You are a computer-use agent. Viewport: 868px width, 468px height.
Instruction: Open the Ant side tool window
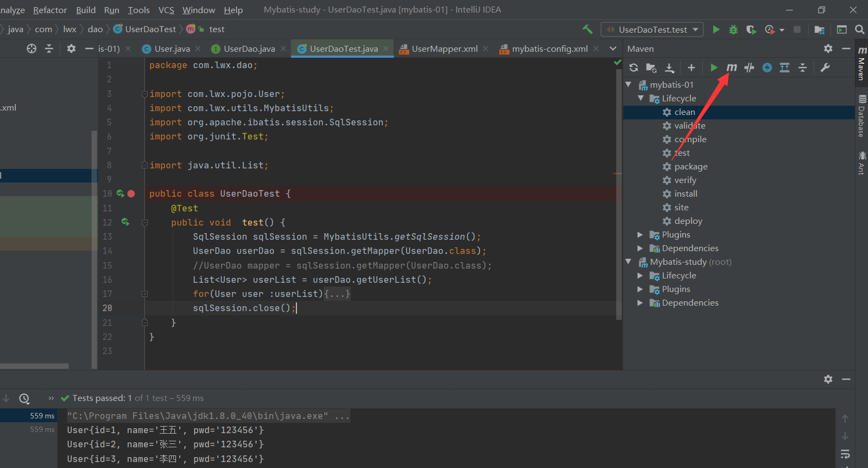(861, 163)
